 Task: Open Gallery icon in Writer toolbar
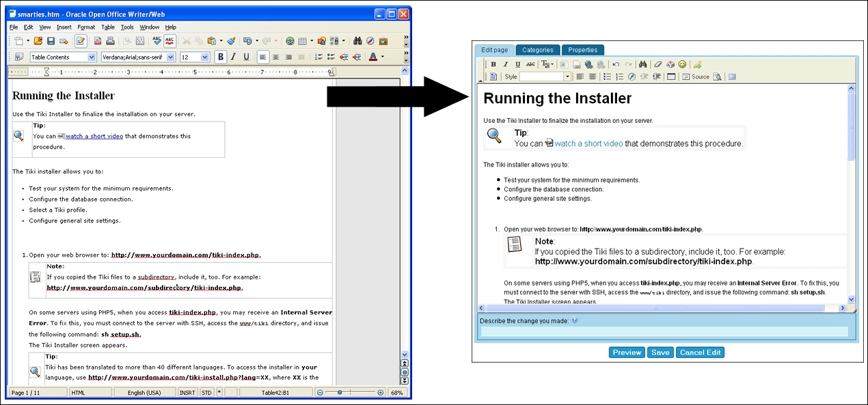[383, 41]
